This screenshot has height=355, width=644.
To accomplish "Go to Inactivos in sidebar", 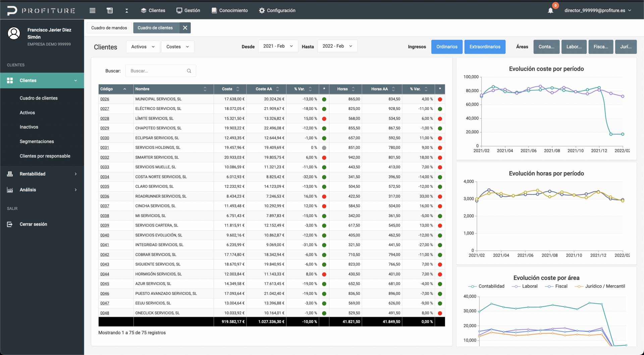I will pyautogui.click(x=29, y=127).
